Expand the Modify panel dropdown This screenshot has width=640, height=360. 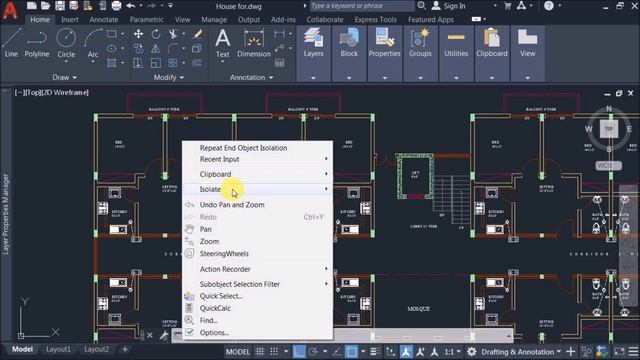pyautogui.click(x=169, y=77)
